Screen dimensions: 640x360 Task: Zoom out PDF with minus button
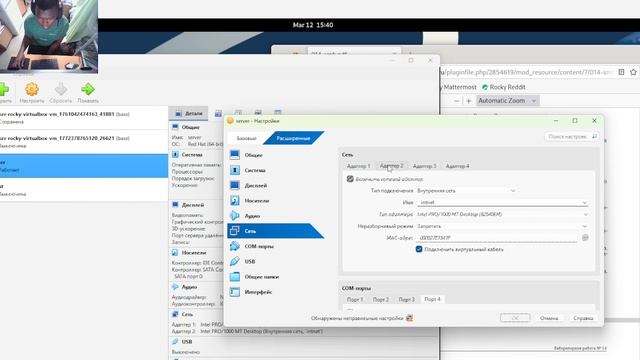point(457,101)
